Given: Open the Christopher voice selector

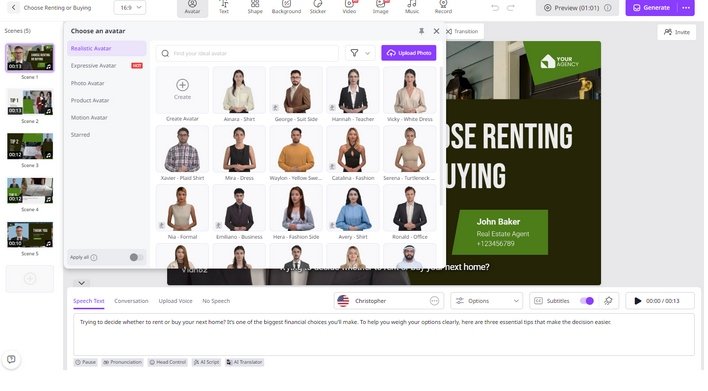Looking at the screenshot, I should [x=389, y=301].
